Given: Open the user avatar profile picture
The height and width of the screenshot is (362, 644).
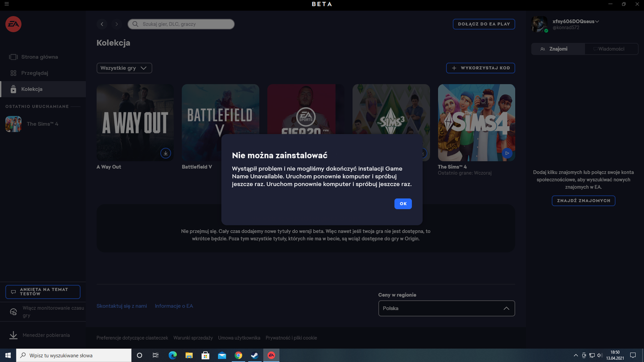Looking at the screenshot, I should (x=540, y=24).
